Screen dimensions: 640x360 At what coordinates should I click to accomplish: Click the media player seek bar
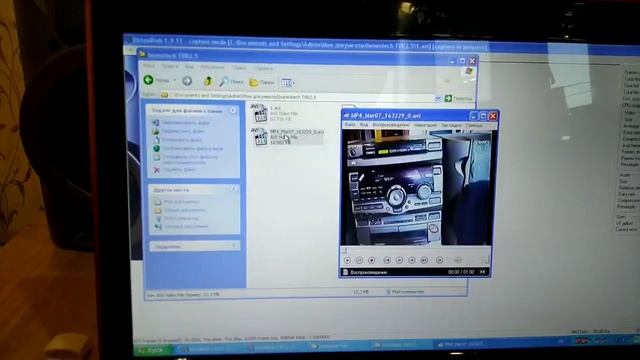[x=415, y=250]
